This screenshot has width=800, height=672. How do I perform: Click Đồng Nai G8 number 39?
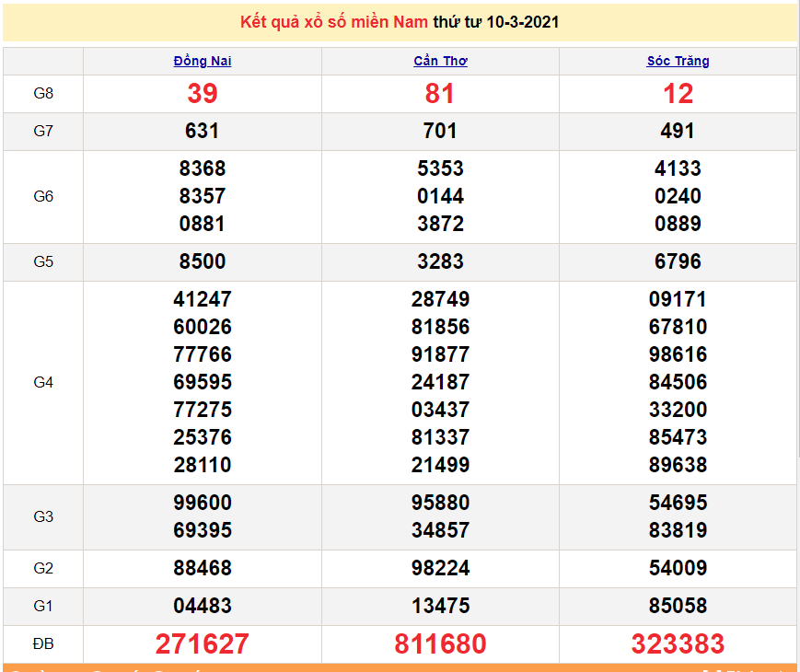202,94
